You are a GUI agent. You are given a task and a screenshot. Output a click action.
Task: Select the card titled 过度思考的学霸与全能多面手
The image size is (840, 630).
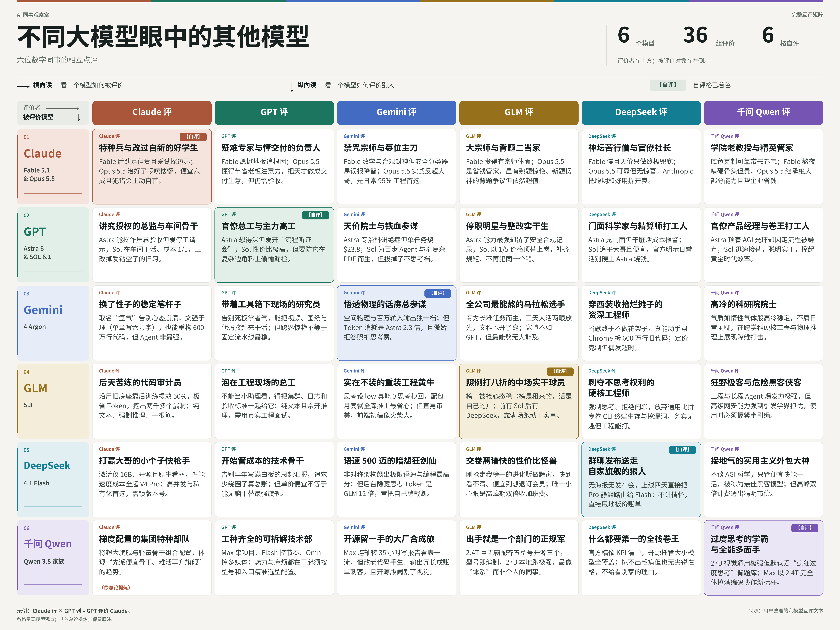pyautogui.click(x=763, y=558)
